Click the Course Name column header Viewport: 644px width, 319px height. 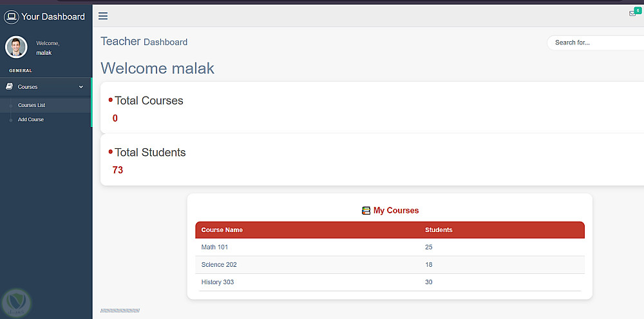pos(222,230)
